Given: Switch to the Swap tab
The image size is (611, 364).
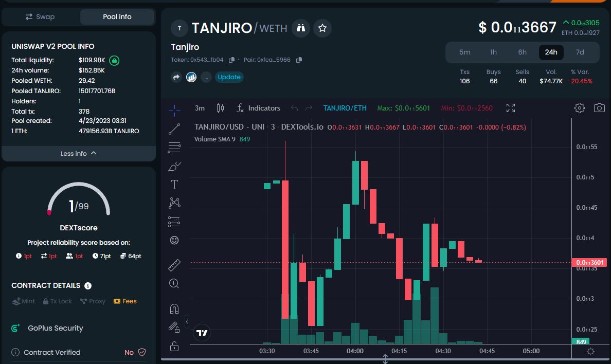Looking at the screenshot, I should tap(40, 17).
